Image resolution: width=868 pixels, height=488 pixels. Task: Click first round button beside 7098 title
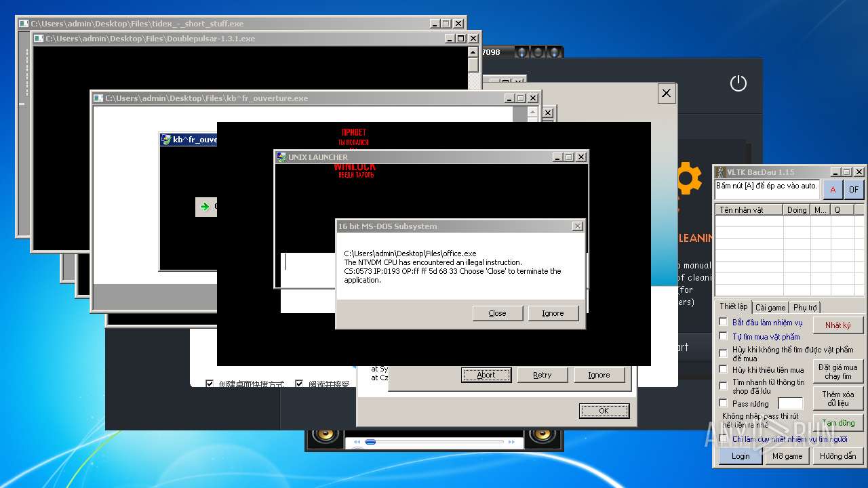click(x=521, y=52)
